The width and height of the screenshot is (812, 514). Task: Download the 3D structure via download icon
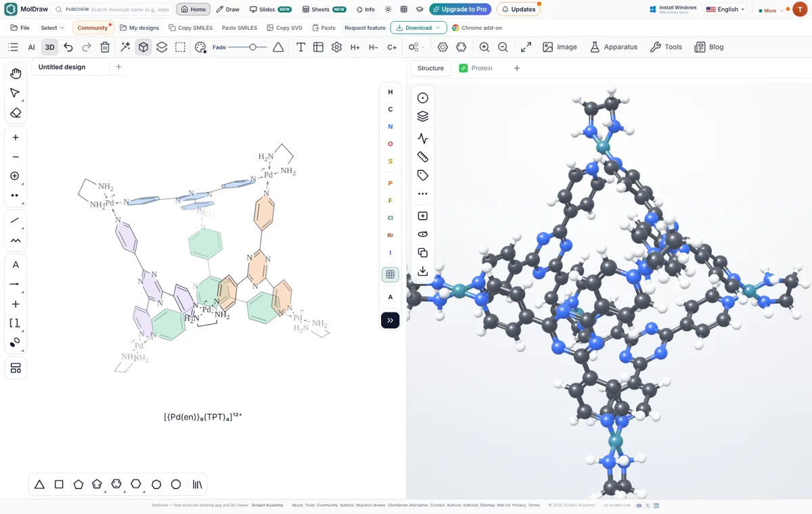[x=423, y=271]
